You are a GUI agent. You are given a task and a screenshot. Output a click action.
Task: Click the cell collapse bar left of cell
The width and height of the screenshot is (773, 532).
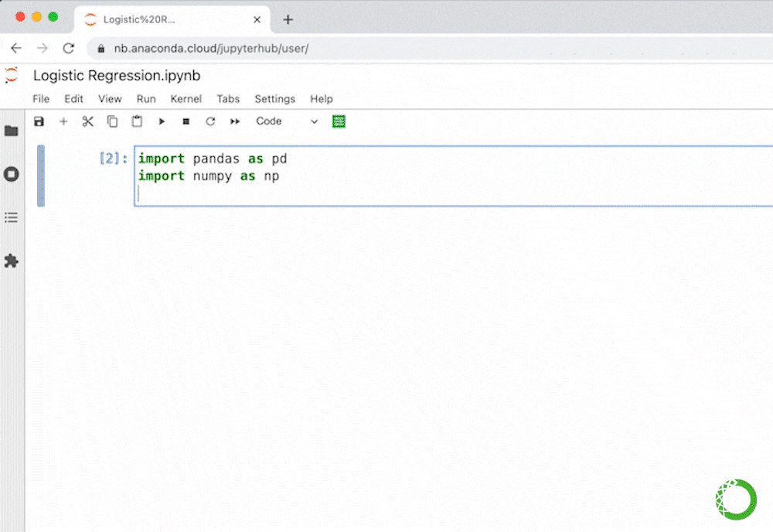point(41,176)
